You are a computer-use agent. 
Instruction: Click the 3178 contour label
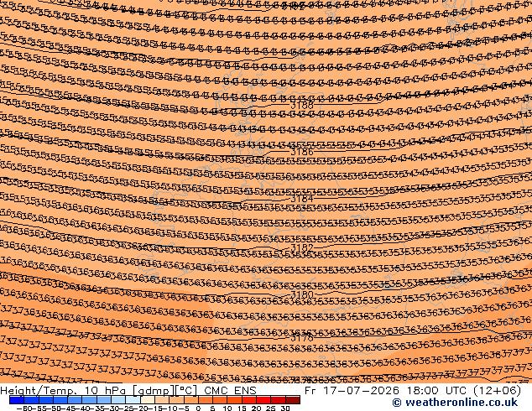pos(302,338)
